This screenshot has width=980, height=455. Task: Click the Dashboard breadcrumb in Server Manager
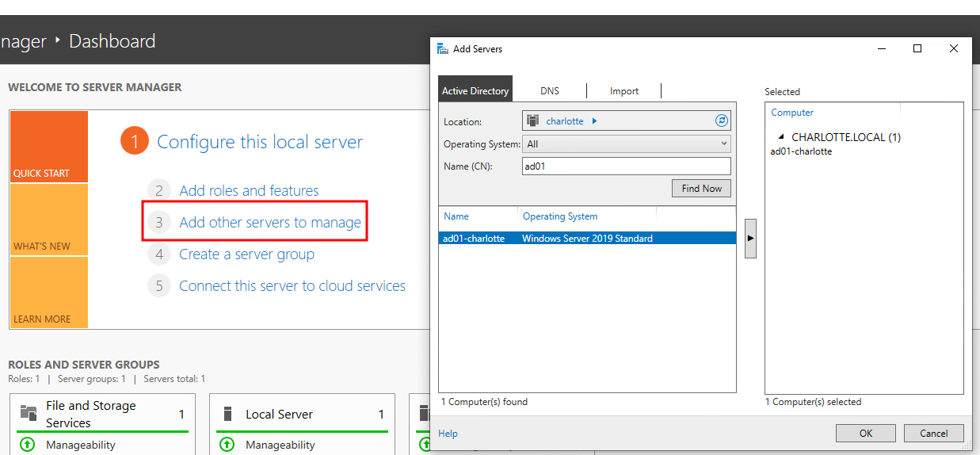point(112,41)
